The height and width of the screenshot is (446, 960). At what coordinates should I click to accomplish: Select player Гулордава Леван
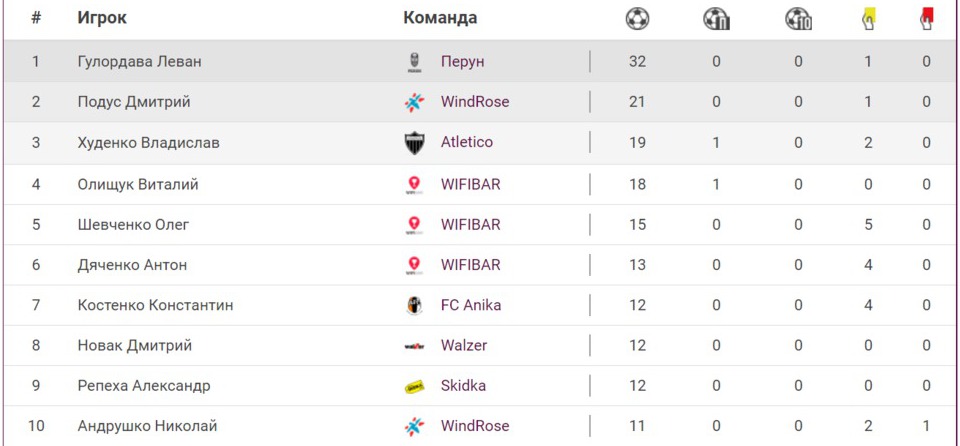[x=139, y=62]
